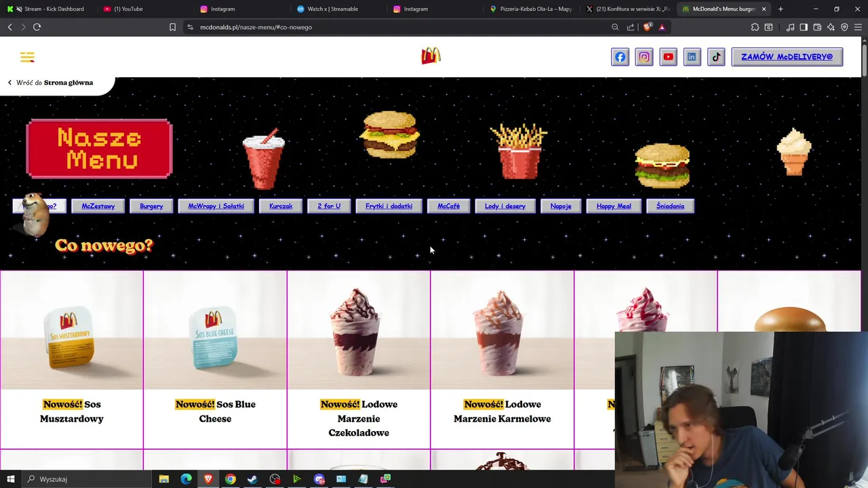Open the Lodowe Marzenie Karmelowe image
Screen dimensions: 868x488
coord(502,331)
